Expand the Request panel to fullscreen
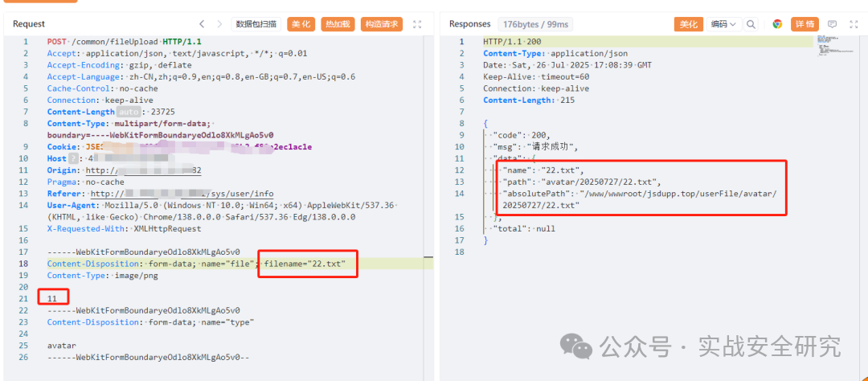Viewport: 868px width, 381px height. tap(417, 24)
